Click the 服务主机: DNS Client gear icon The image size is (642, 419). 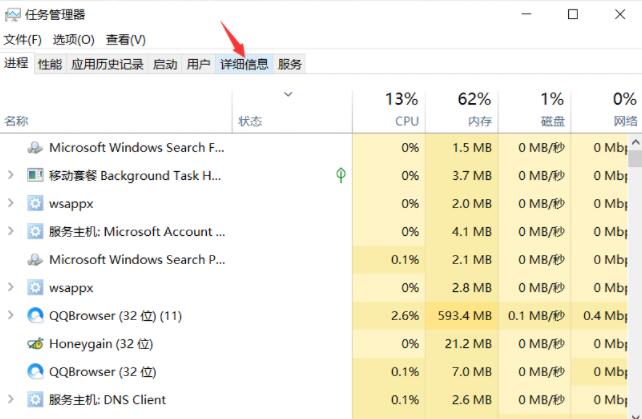[35, 400]
